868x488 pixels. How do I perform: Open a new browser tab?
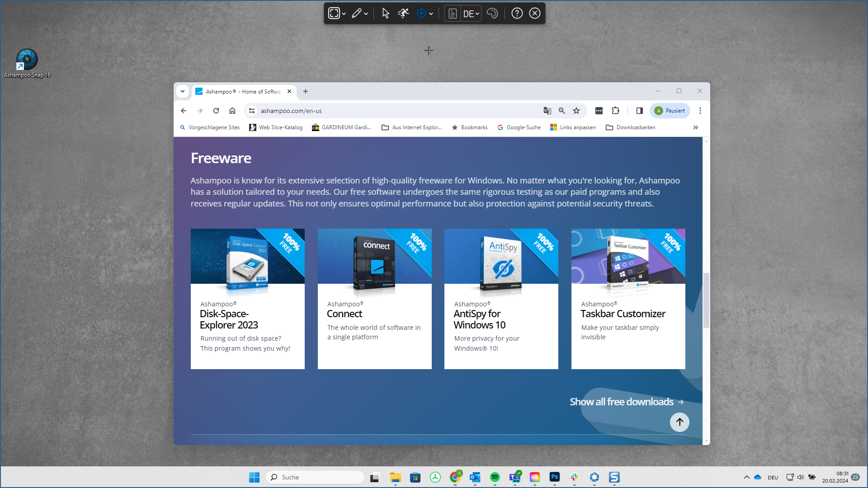tap(306, 91)
